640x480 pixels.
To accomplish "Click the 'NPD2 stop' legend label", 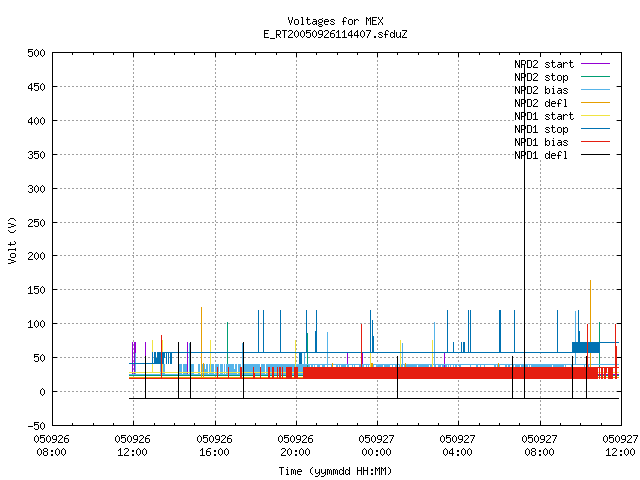I will (541, 77).
